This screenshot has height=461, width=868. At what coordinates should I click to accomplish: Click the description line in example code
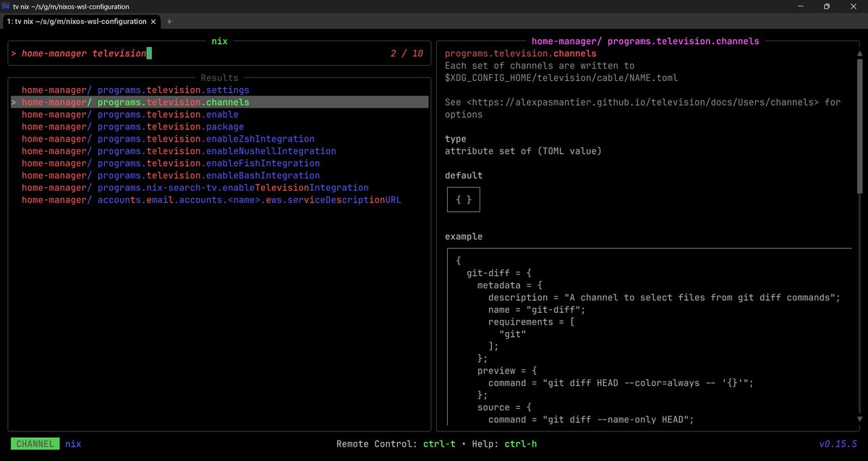664,297
